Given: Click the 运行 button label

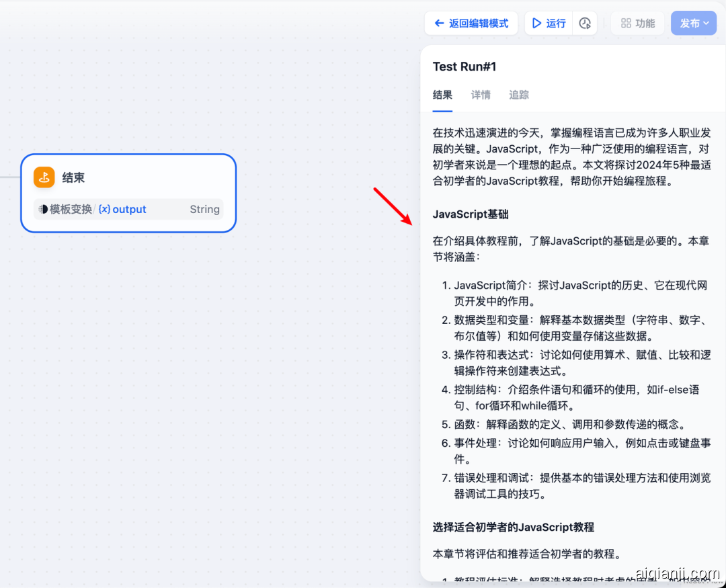Looking at the screenshot, I should coord(556,24).
